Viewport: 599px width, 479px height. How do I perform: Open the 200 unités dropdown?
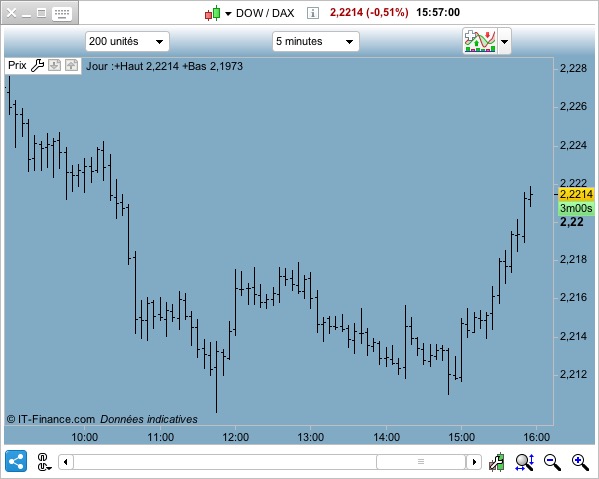pos(127,41)
